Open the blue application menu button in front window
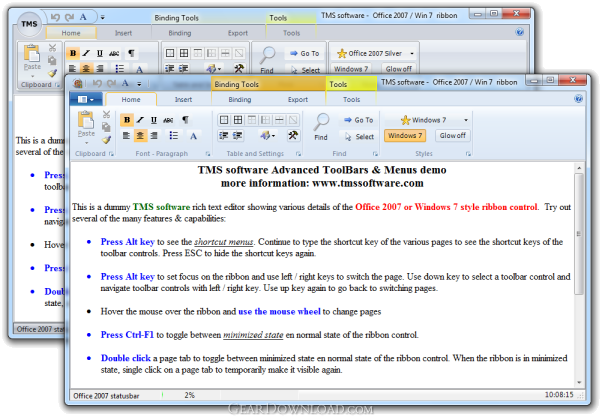Image resolution: width=602 pixels, height=417 pixels. [86, 99]
